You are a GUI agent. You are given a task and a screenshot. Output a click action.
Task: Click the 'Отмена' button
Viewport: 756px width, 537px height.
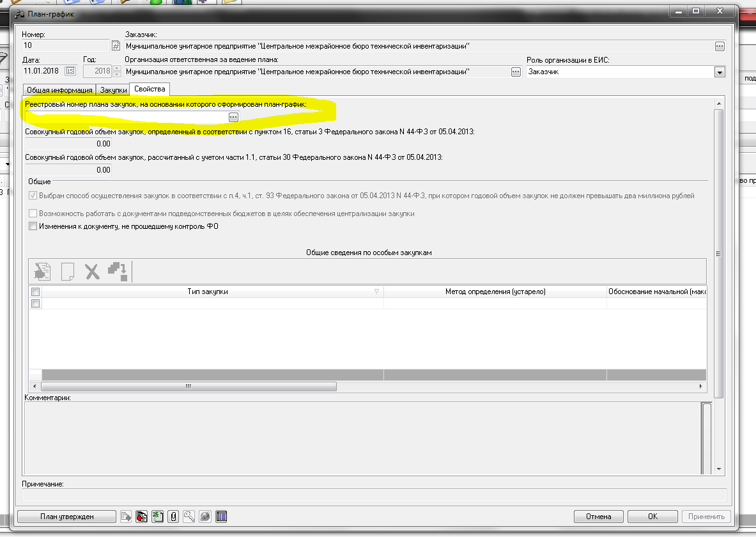pyautogui.click(x=598, y=517)
